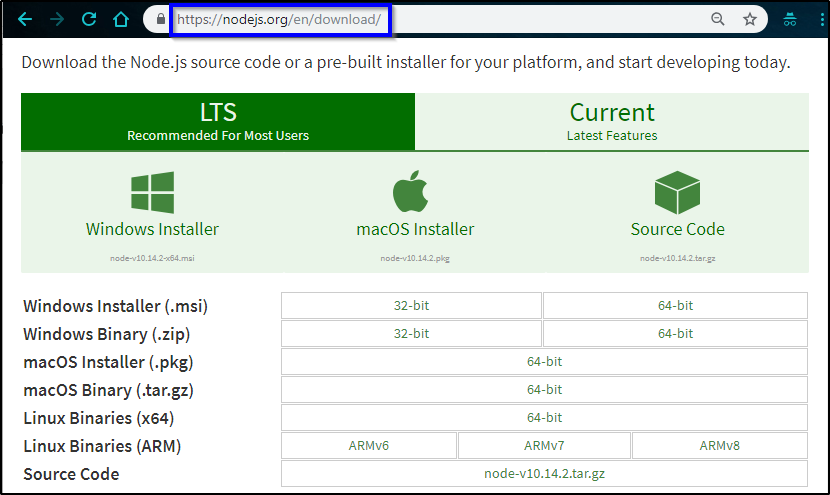Click the Linux Binaries (ARM) row label
The image size is (830, 495).
102,446
